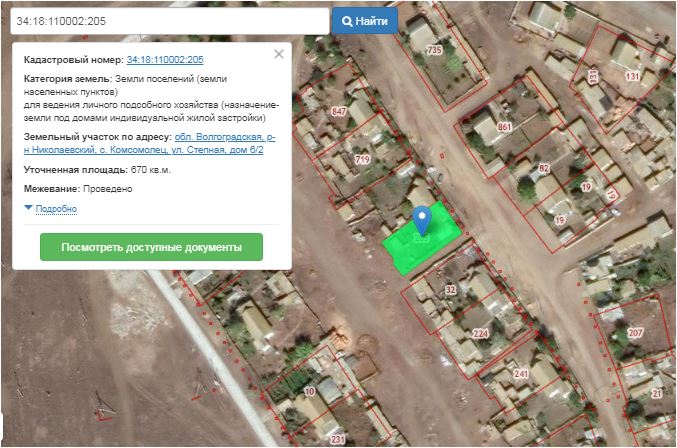677x448 pixels.
Task: Expand the Подробно details section
Action: click(x=56, y=209)
